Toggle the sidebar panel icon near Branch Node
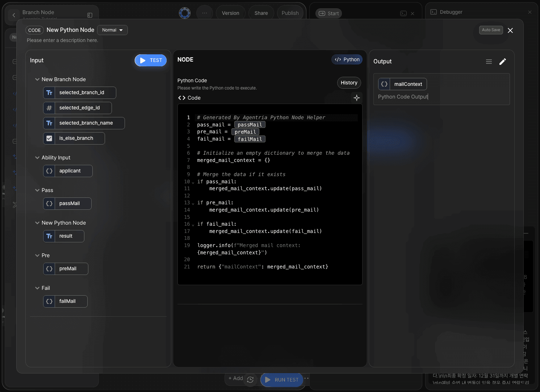Screen dimensions: 540x392 [x=90, y=15]
